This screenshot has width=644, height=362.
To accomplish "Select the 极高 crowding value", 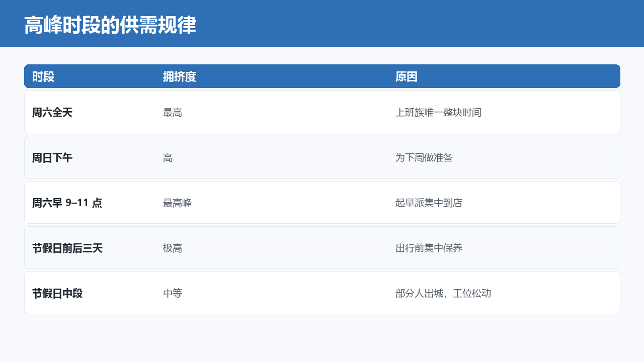I will coord(173,248).
